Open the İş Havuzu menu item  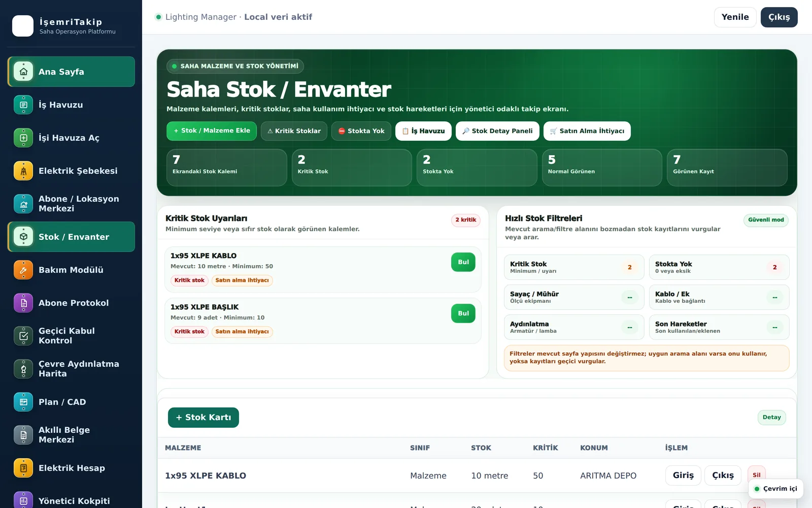pyautogui.click(x=71, y=105)
